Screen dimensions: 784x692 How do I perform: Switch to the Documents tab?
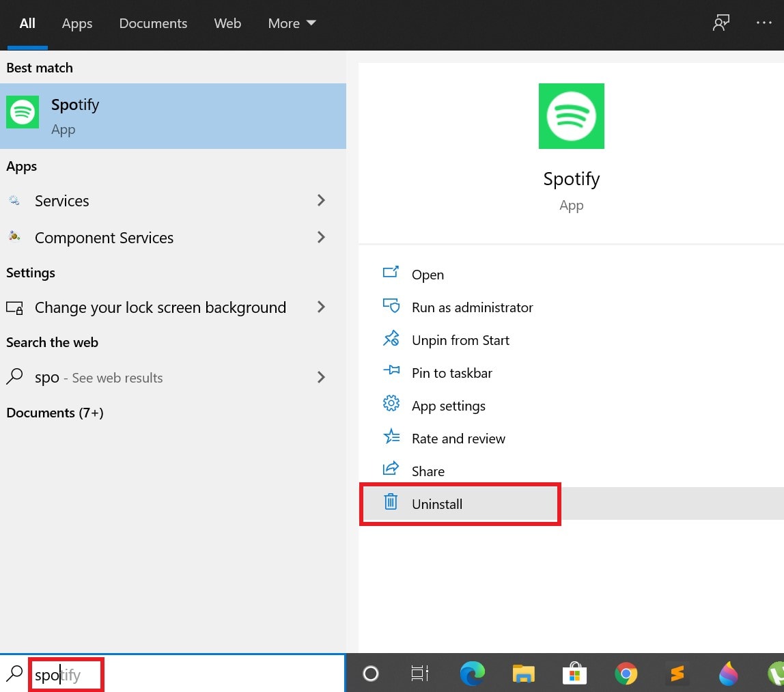click(153, 23)
